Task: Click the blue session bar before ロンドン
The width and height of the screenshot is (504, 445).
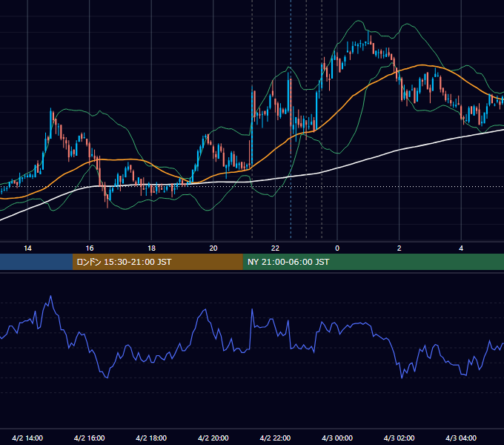Action: point(36,262)
